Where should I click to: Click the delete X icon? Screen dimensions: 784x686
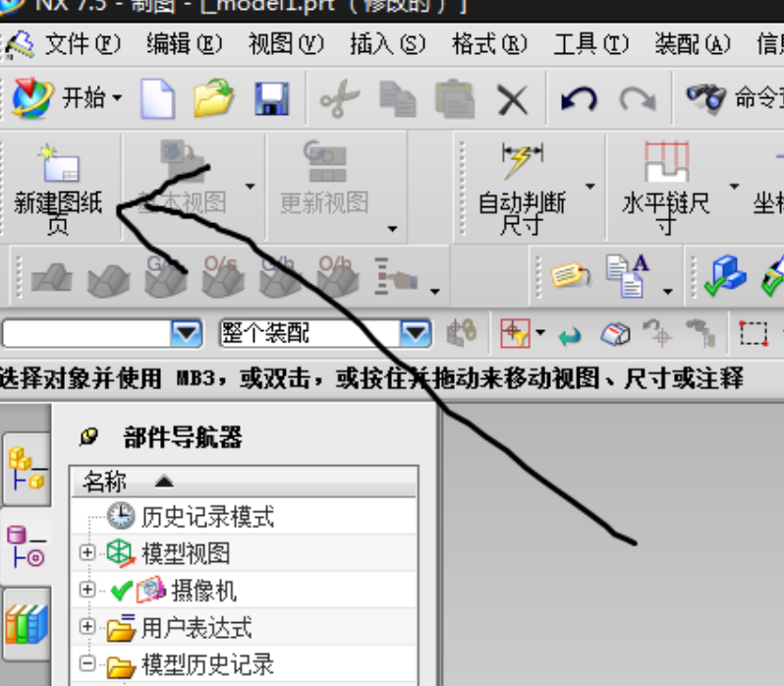(513, 99)
